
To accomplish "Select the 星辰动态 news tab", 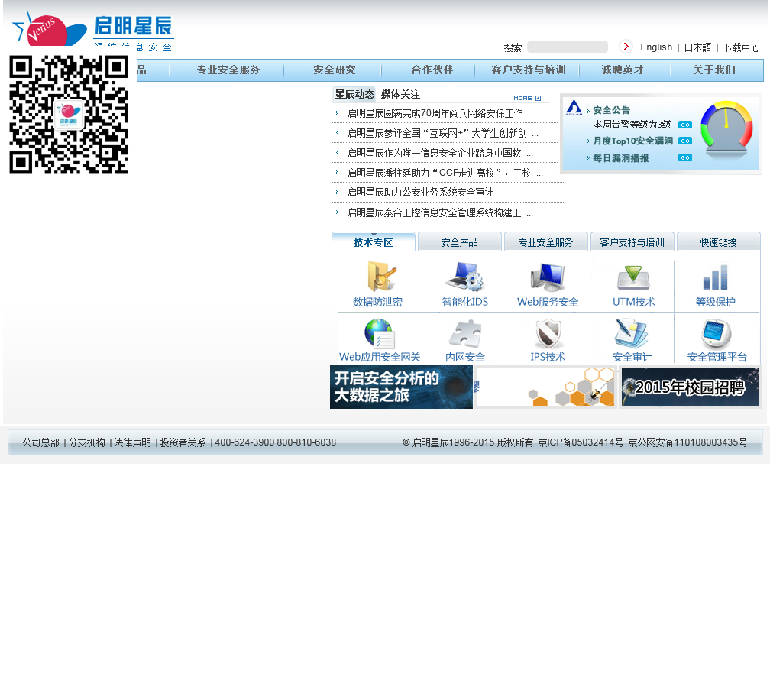I will (354, 94).
